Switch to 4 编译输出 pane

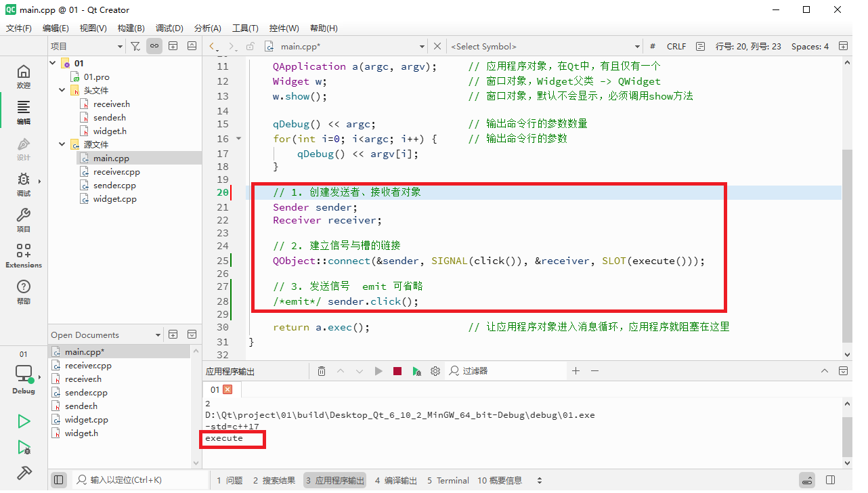click(x=396, y=480)
